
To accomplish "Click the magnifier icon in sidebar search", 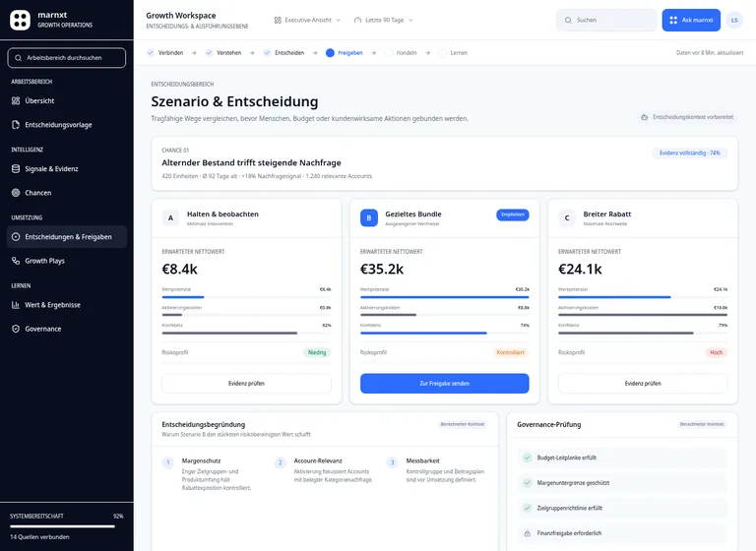I will click(19, 58).
